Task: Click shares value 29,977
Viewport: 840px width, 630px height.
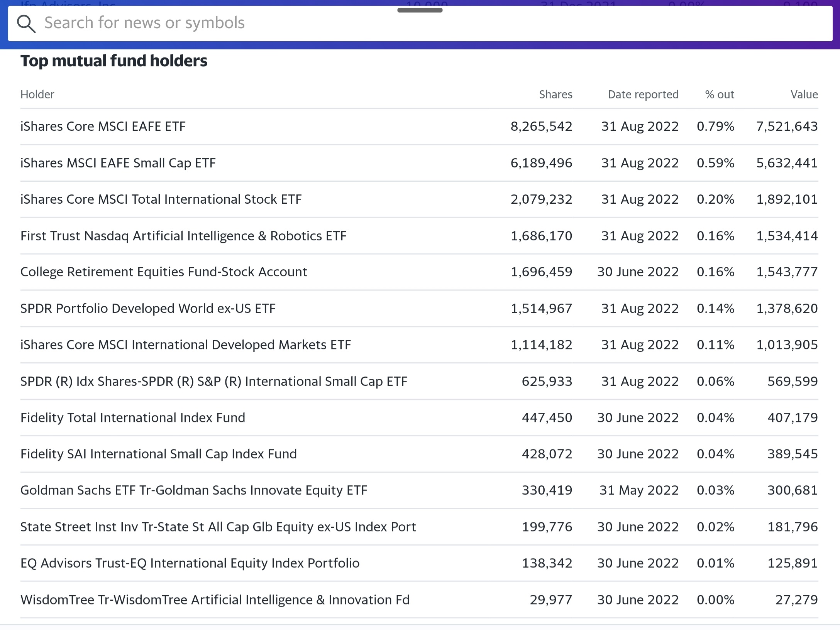Action: pos(551,600)
